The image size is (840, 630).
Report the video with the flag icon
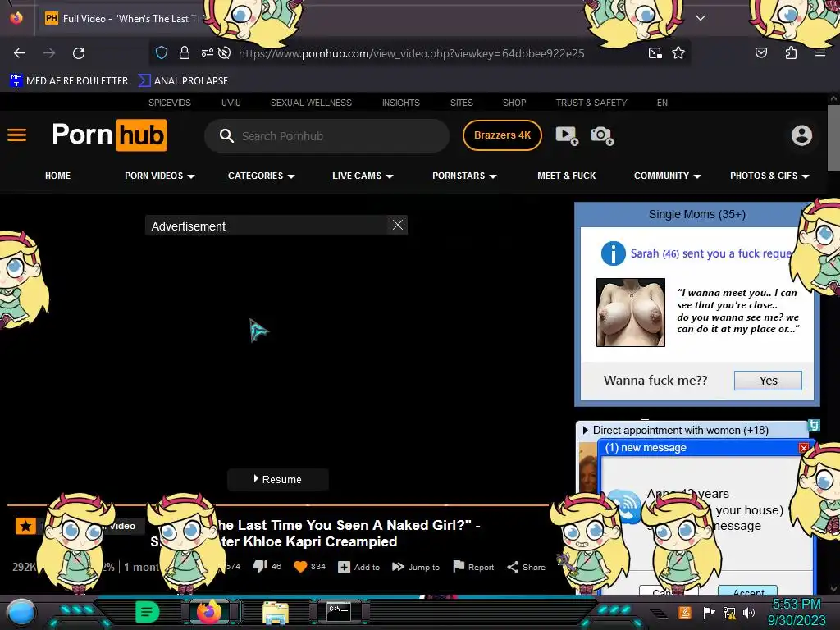[473, 567]
